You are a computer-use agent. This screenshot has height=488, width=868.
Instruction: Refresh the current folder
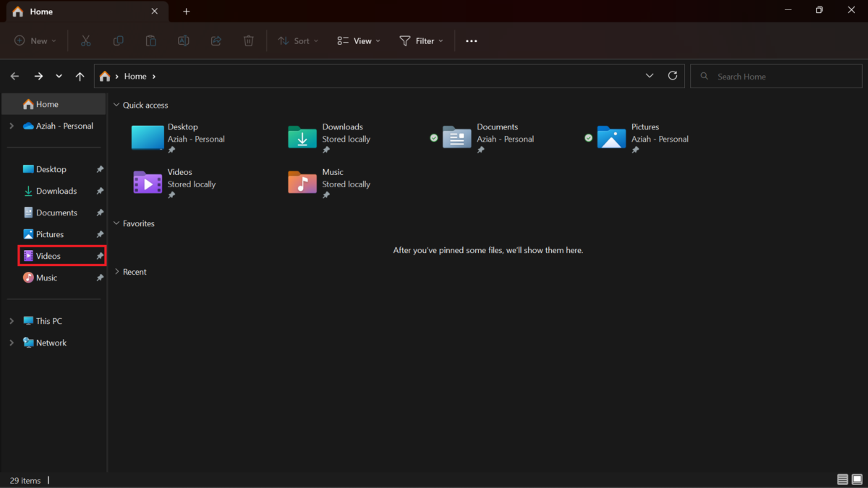click(672, 75)
